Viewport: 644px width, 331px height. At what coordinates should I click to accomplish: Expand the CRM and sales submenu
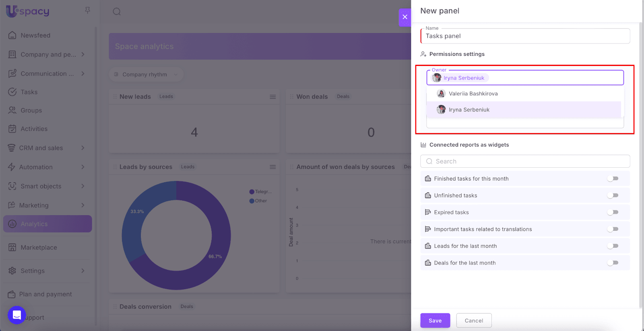coord(83,148)
